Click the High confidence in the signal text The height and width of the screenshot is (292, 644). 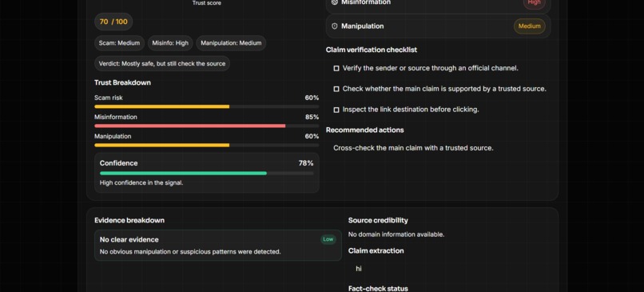[141, 182]
